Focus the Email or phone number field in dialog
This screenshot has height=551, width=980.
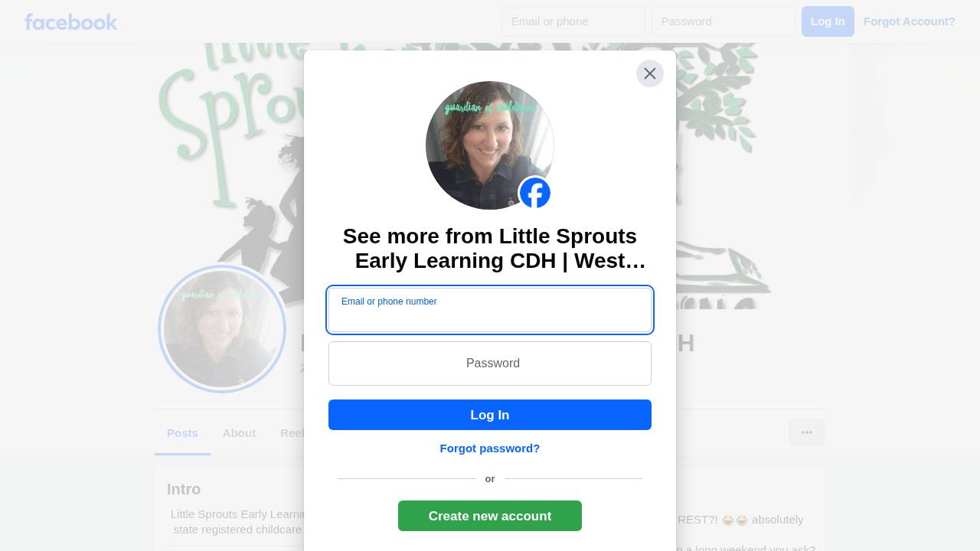[490, 310]
